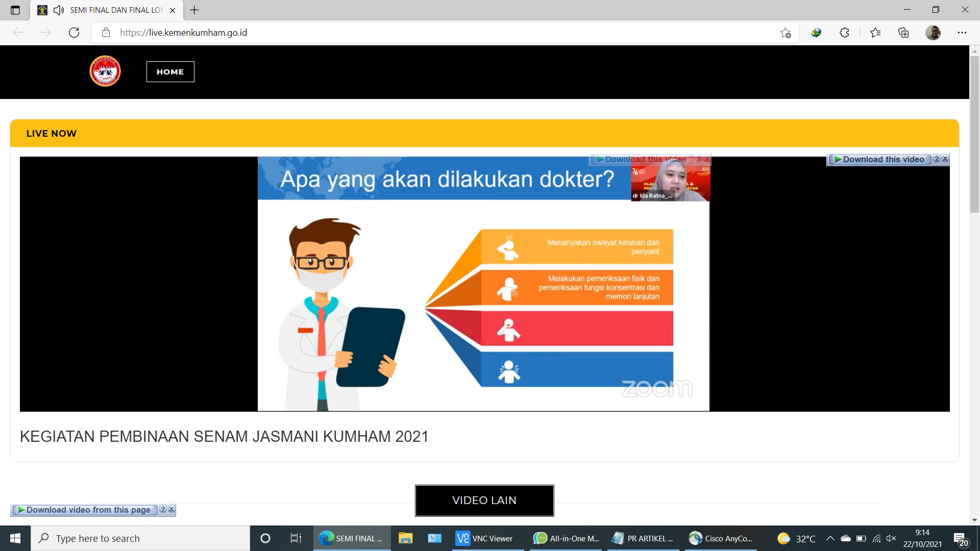Refresh the page with reload icon
The image size is (980, 551).
click(x=74, y=33)
